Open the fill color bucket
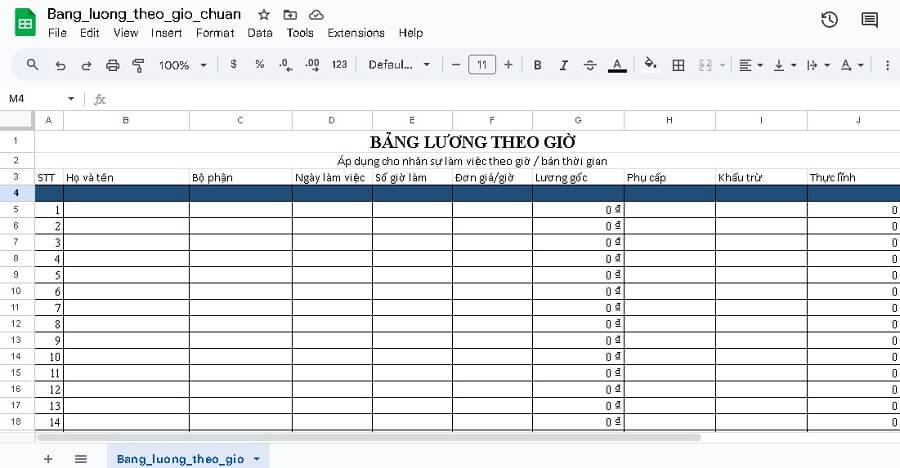 650,64
